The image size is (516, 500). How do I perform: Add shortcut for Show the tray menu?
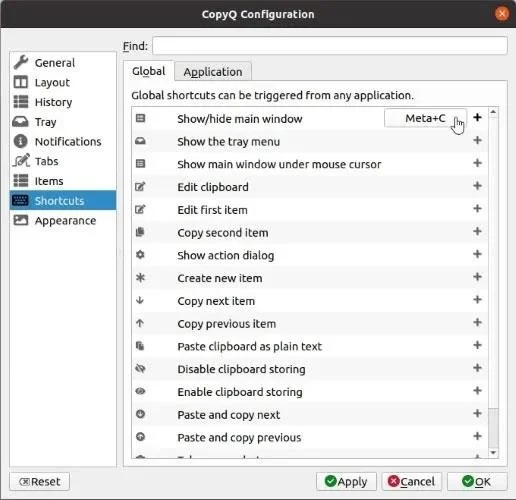pyautogui.click(x=477, y=141)
